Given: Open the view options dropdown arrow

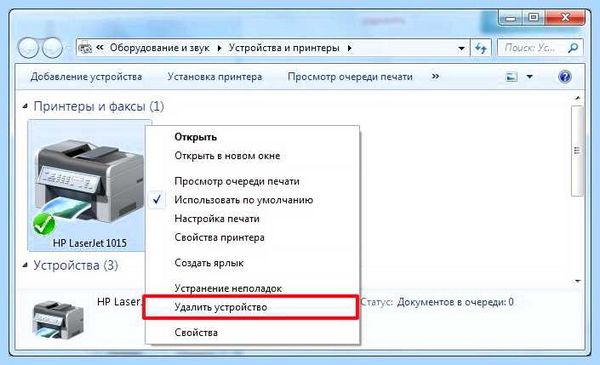Looking at the screenshot, I should pyautogui.click(x=530, y=77).
